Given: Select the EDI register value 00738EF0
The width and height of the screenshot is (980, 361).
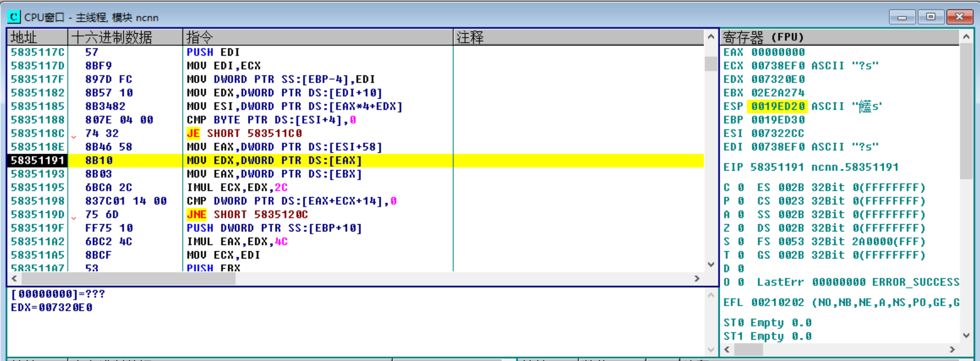Looking at the screenshot, I should coord(778,147).
